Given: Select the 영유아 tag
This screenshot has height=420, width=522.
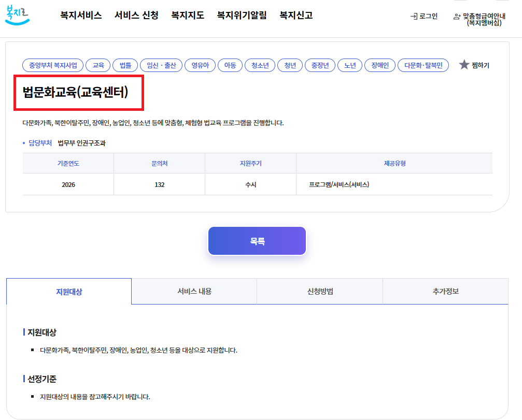Looking at the screenshot, I should [200, 65].
